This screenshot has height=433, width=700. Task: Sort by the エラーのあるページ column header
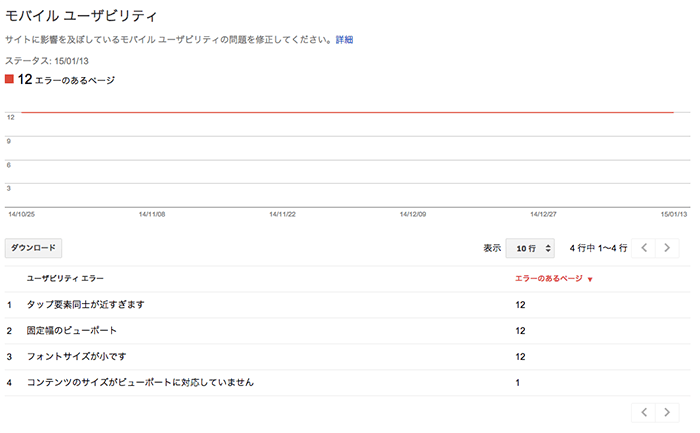[x=548, y=279]
